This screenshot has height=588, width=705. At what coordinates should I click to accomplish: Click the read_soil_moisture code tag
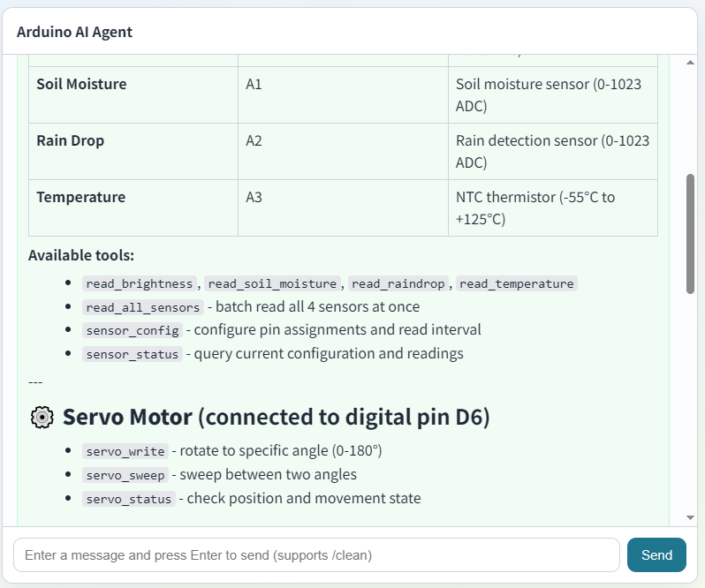(x=272, y=283)
